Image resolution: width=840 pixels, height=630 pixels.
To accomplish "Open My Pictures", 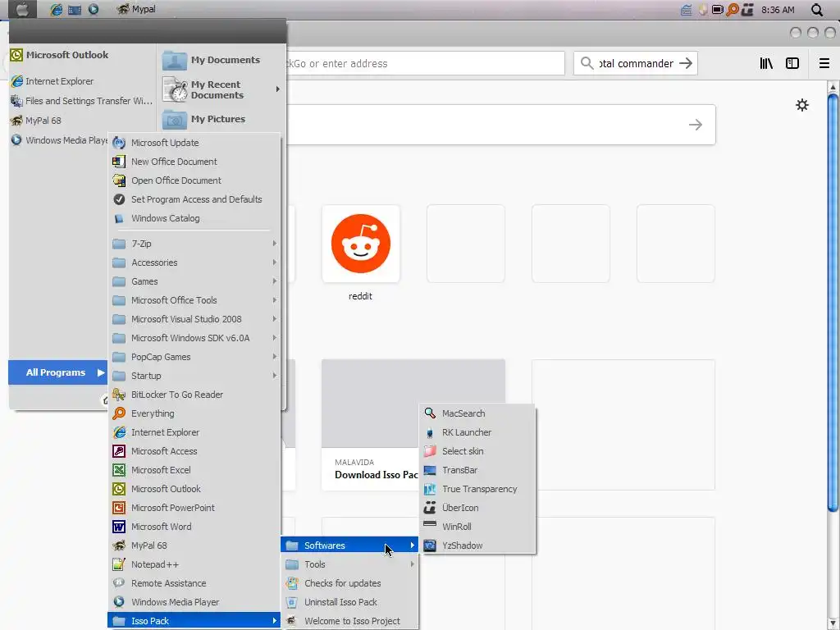I will [x=221, y=119].
